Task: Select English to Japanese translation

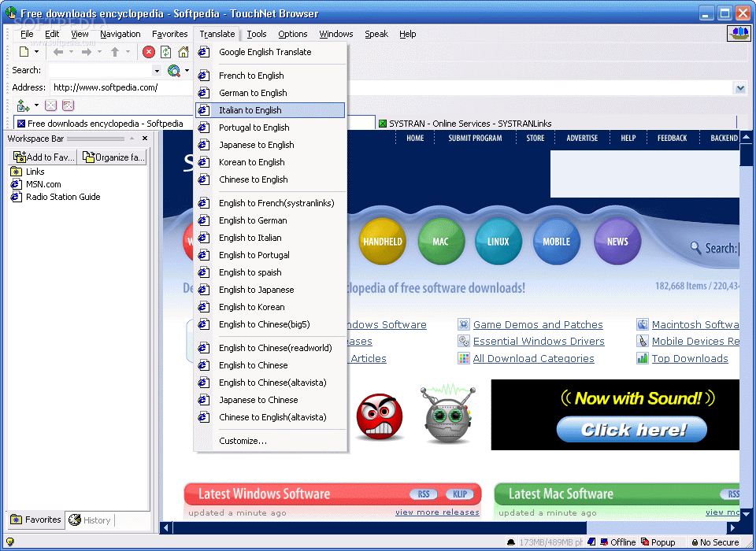Action: click(270, 289)
